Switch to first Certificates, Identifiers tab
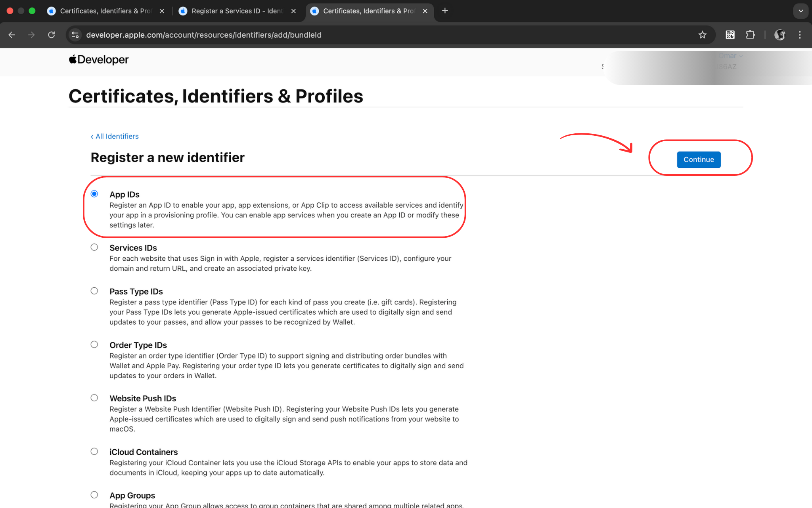Image resolution: width=812 pixels, height=508 pixels. 105,11
